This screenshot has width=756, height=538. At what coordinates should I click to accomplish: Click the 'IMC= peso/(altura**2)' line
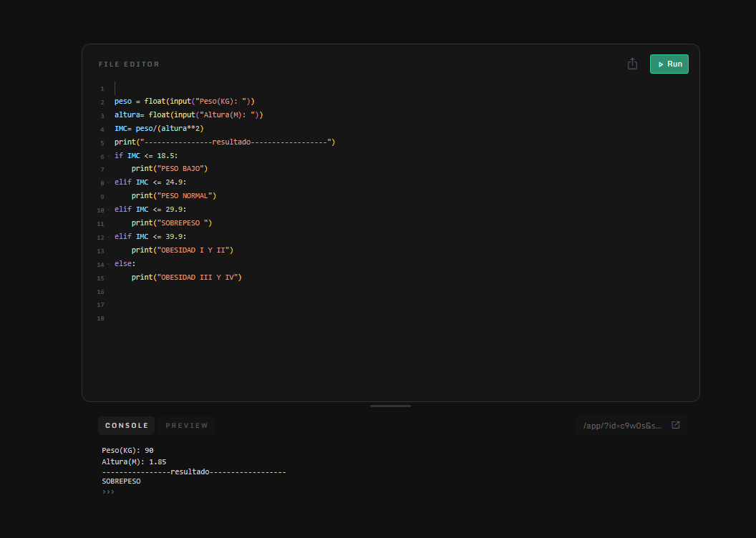tap(159, 129)
